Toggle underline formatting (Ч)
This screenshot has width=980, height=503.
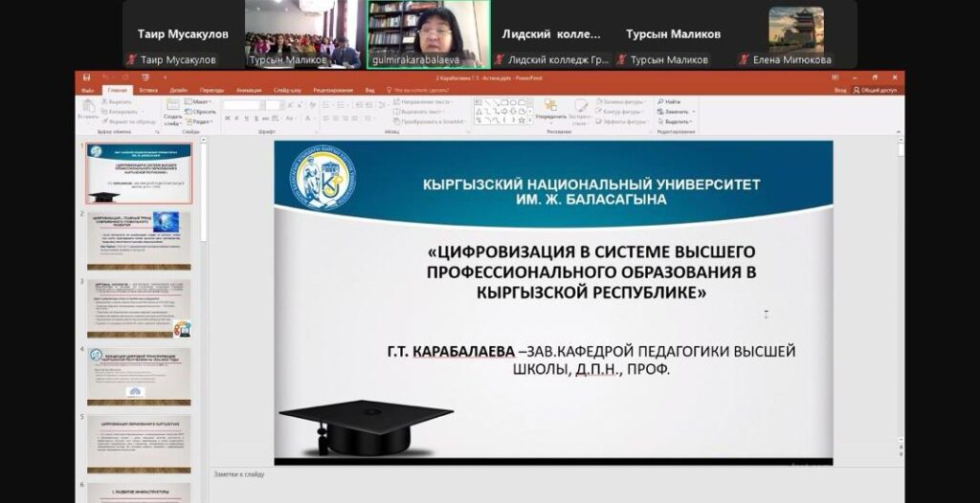246,118
